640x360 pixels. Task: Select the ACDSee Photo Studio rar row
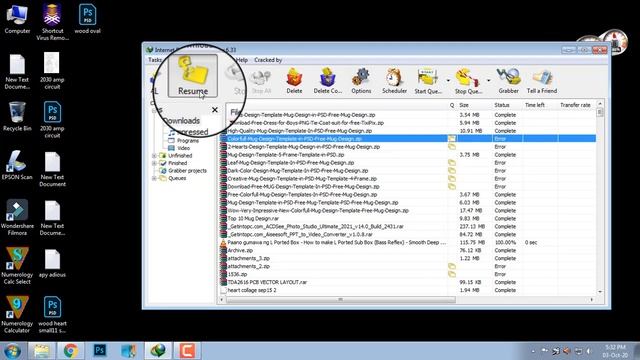(407, 227)
